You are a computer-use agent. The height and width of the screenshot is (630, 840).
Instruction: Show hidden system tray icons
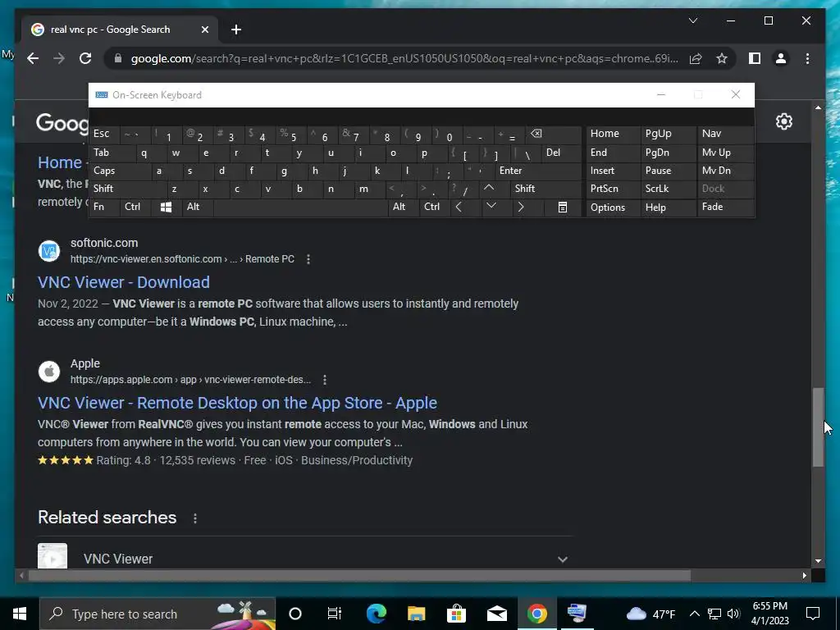pyautogui.click(x=694, y=614)
